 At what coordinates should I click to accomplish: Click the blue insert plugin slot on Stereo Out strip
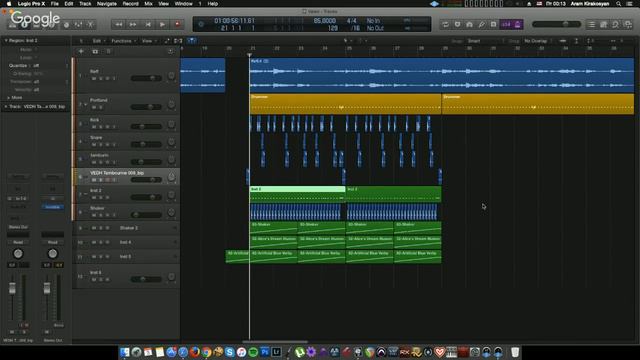(x=53, y=207)
